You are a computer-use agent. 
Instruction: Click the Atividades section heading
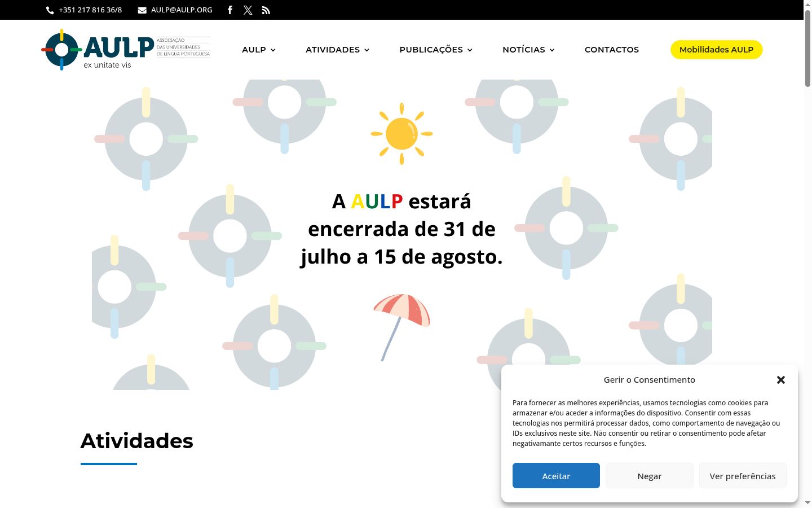click(137, 441)
